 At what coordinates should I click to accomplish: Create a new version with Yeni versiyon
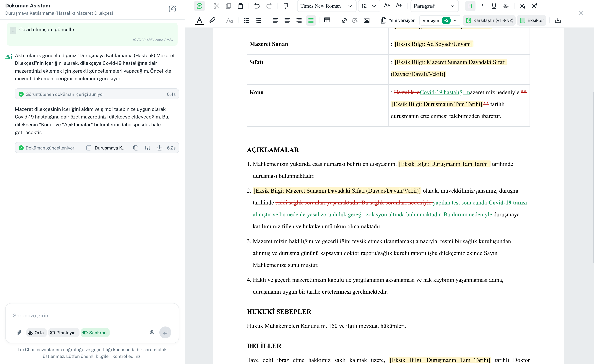398,20
